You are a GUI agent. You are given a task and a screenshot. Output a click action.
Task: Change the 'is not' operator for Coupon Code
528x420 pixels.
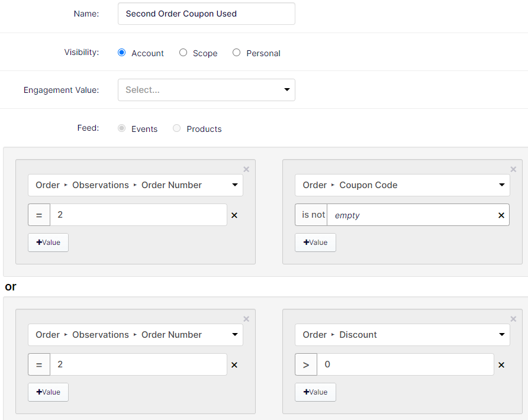pyautogui.click(x=311, y=215)
